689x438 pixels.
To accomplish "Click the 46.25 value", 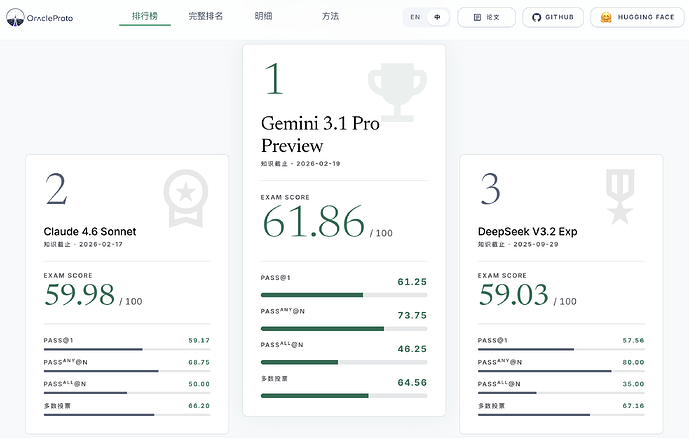I will tap(412, 349).
